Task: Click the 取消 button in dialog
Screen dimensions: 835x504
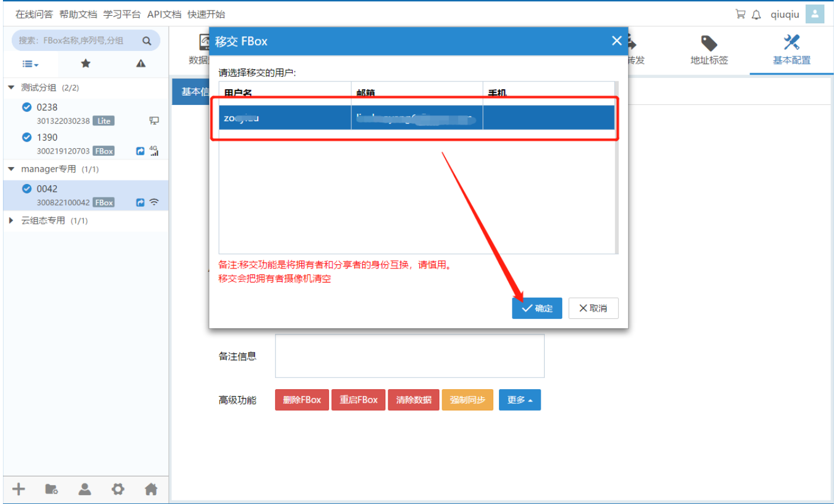Action: pyautogui.click(x=593, y=308)
